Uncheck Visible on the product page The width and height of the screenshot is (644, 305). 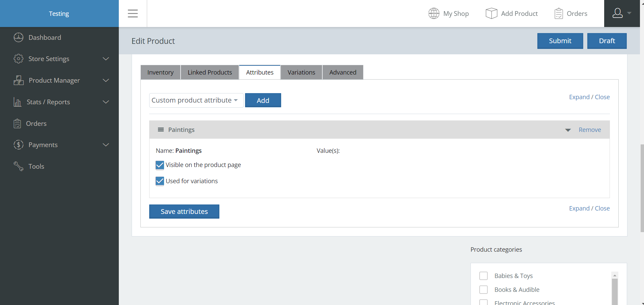pyautogui.click(x=160, y=165)
